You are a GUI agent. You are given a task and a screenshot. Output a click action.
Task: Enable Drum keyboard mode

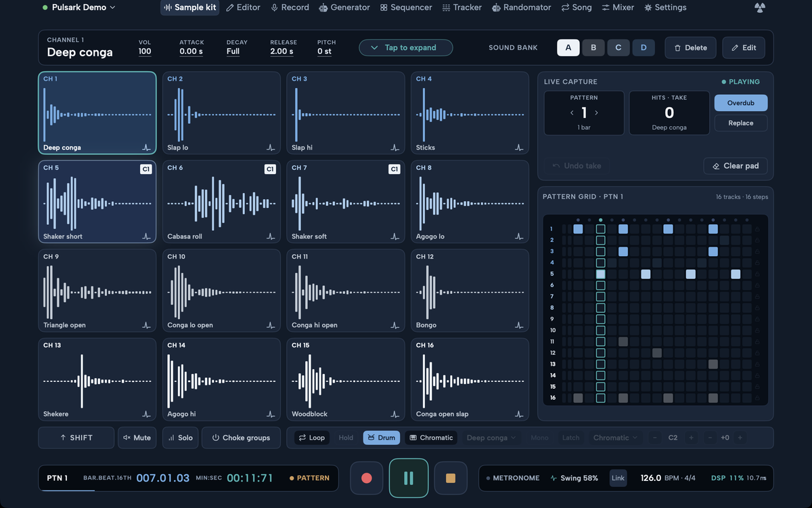382,438
